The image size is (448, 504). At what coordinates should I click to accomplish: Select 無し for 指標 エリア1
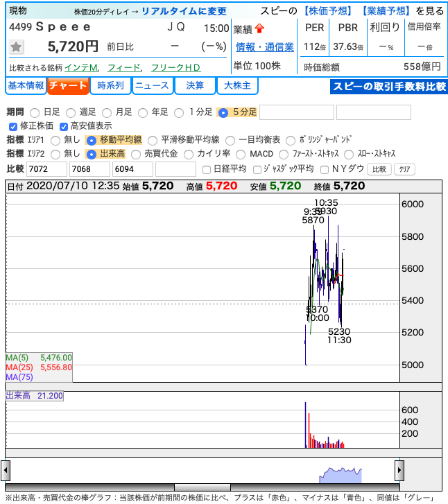(55, 141)
